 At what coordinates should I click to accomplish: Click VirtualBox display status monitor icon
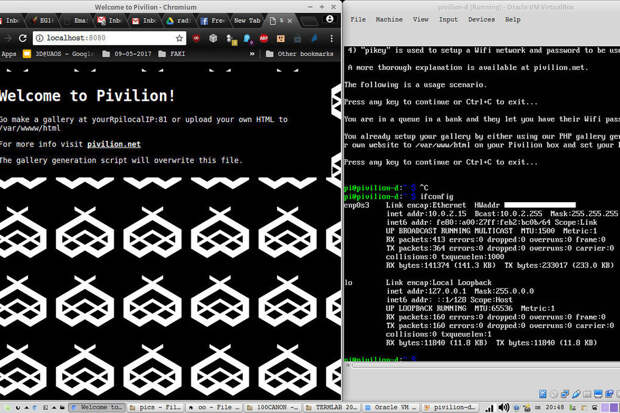click(x=598, y=394)
